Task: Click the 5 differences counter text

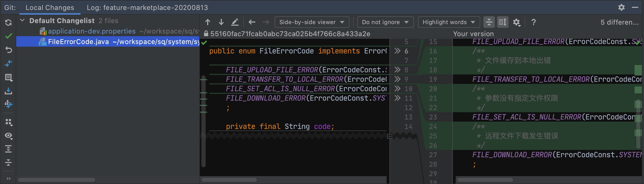Action: click(619, 22)
